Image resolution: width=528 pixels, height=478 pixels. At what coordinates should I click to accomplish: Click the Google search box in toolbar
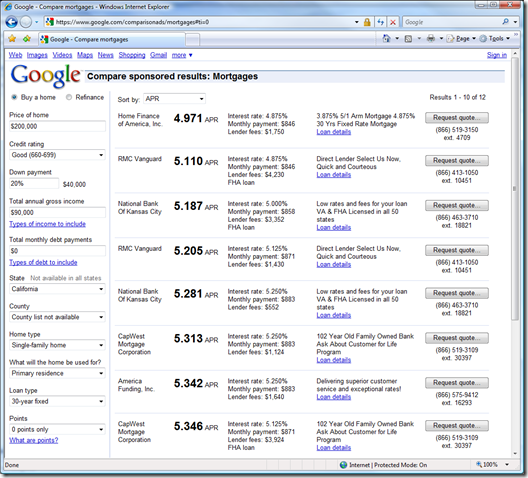coord(452,22)
